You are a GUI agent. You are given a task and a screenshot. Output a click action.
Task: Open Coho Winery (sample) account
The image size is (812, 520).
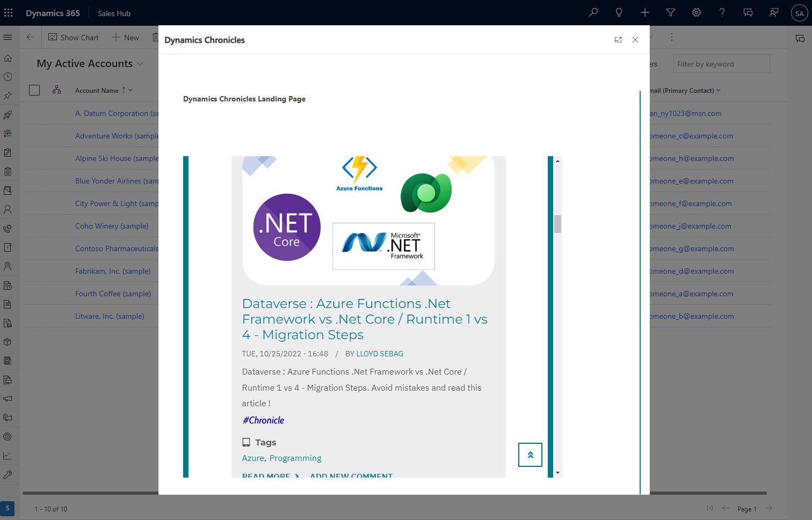click(112, 226)
